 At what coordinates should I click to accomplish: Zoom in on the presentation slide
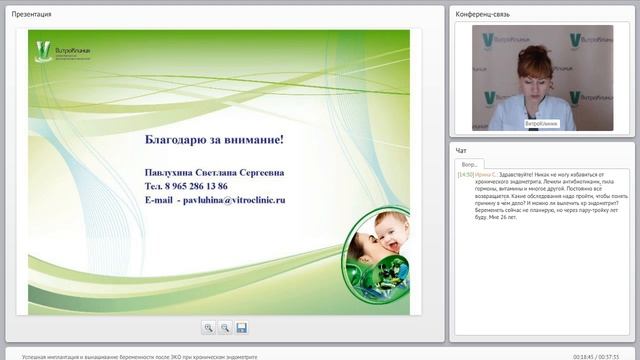[x=208, y=328]
